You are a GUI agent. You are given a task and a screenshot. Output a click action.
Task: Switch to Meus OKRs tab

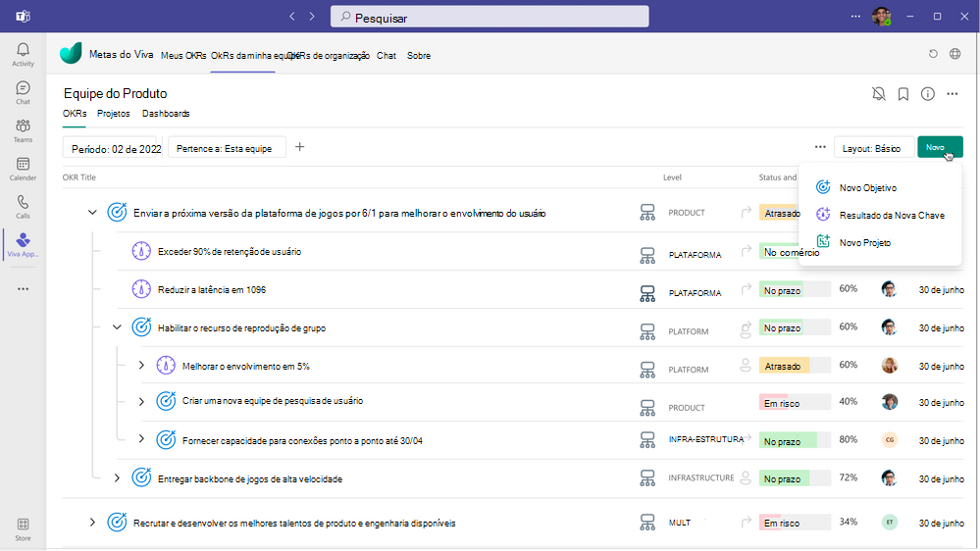pyautogui.click(x=183, y=56)
